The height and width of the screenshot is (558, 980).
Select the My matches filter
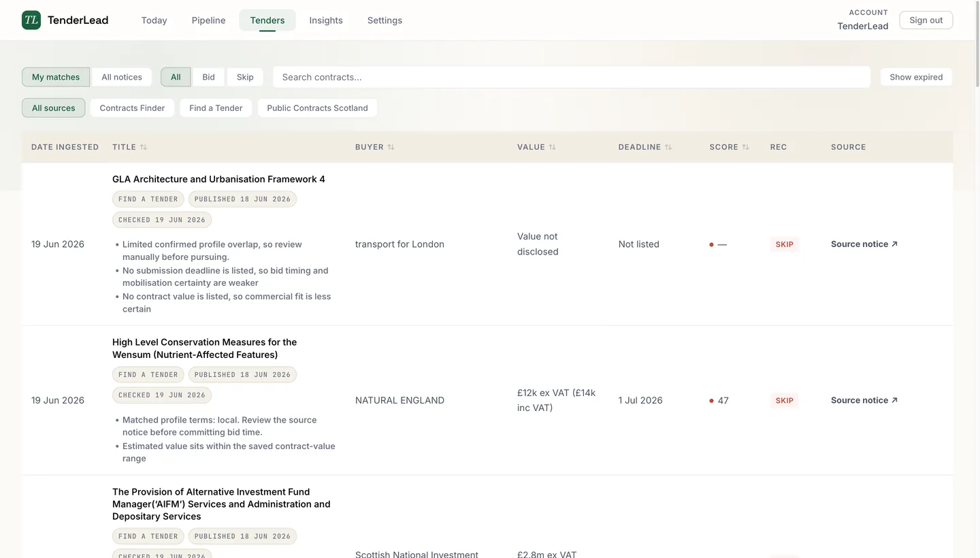tap(56, 77)
